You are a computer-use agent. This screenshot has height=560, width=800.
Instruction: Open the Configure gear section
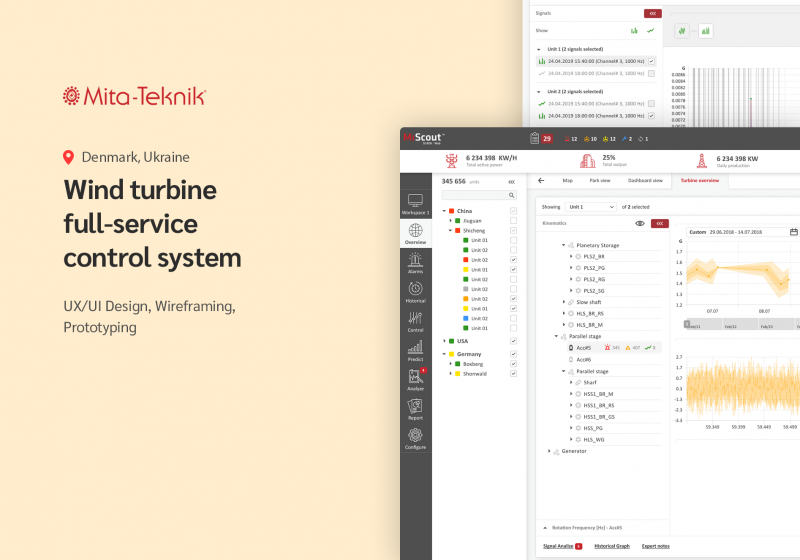[415, 438]
